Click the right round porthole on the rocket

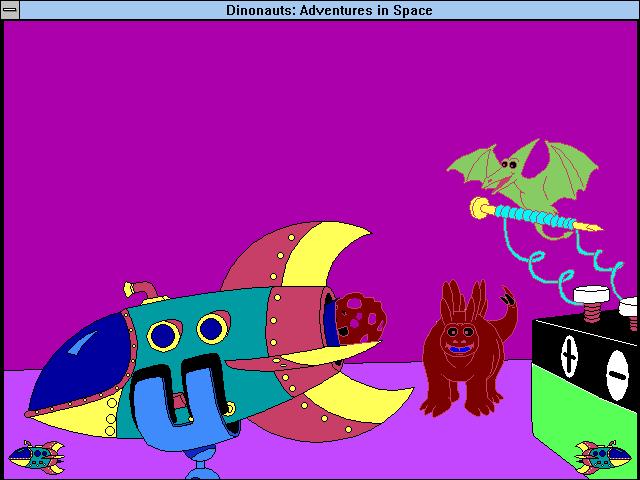[x=212, y=328]
